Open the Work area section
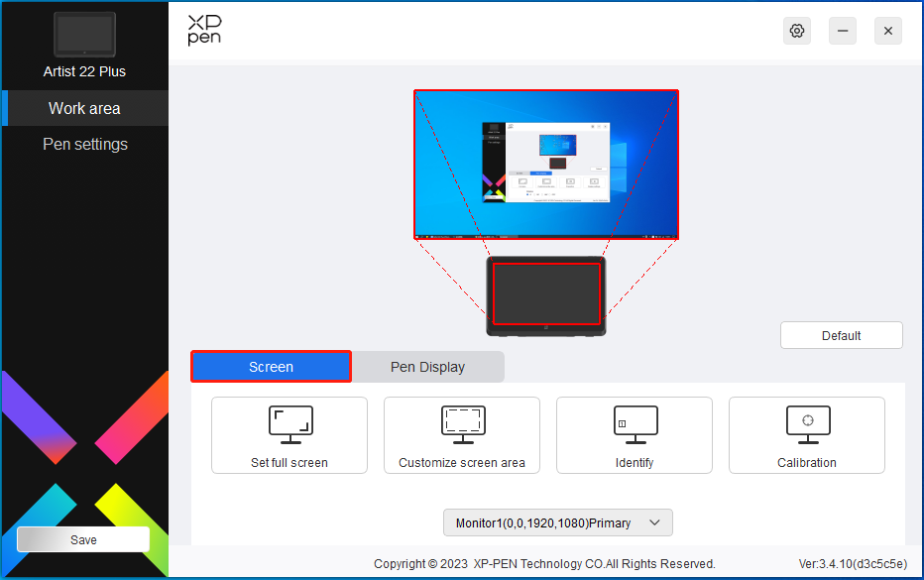The image size is (924, 580). tap(84, 108)
